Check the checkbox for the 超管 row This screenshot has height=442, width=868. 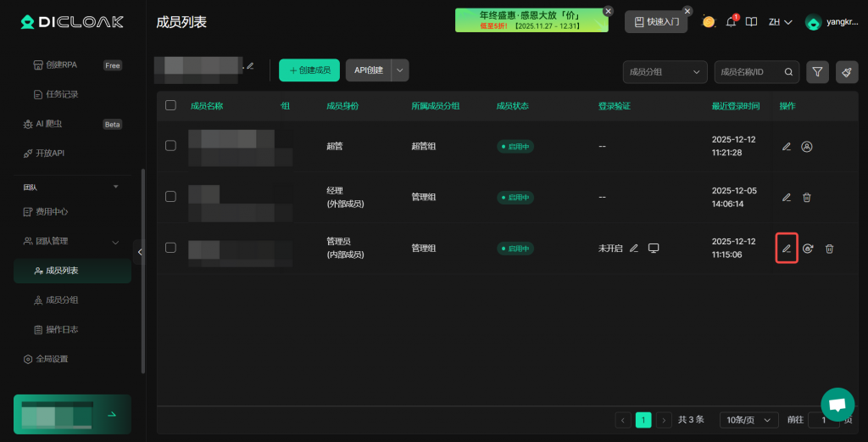click(x=170, y=146)
